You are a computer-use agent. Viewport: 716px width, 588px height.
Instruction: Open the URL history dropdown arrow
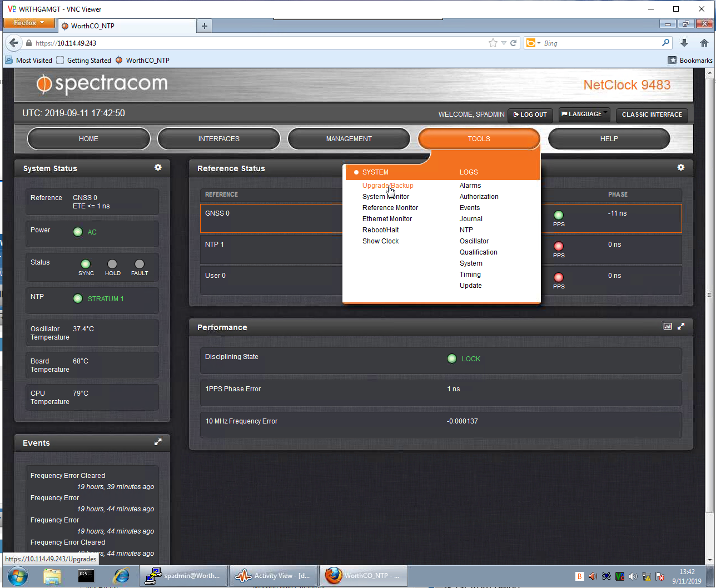coord(504,43)
